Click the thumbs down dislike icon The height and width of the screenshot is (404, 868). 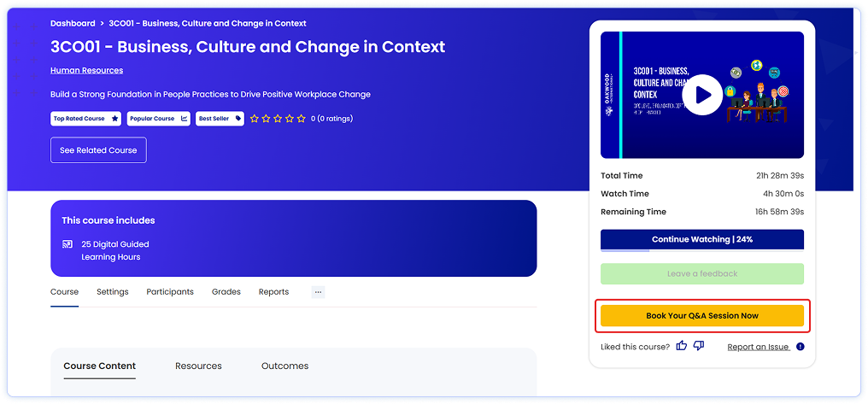point(699,346)
